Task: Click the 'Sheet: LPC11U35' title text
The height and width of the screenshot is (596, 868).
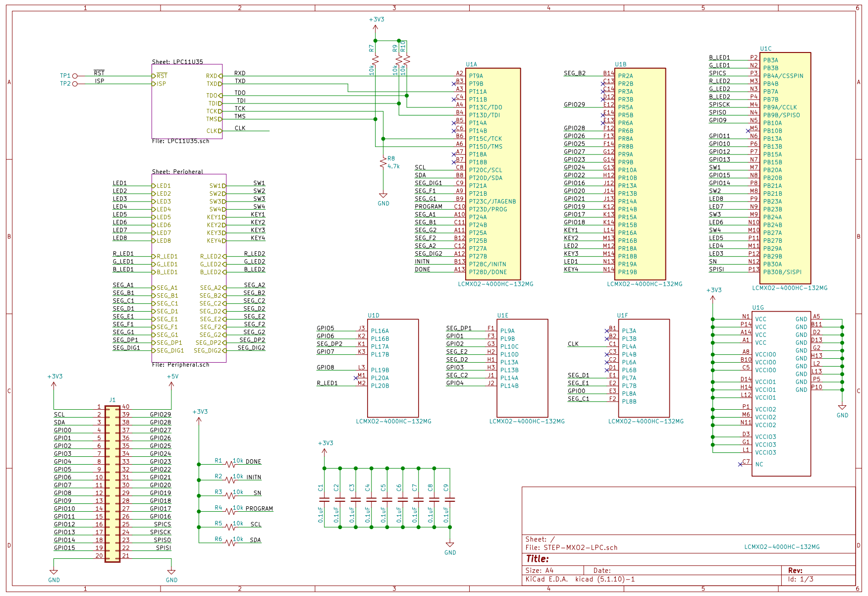Action: pyautogui.click(x=177, y=61)
